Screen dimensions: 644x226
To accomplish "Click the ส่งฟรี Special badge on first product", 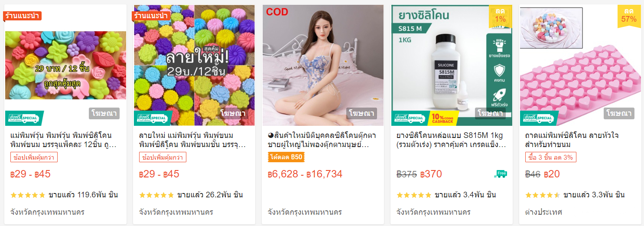I will point(24,118).
